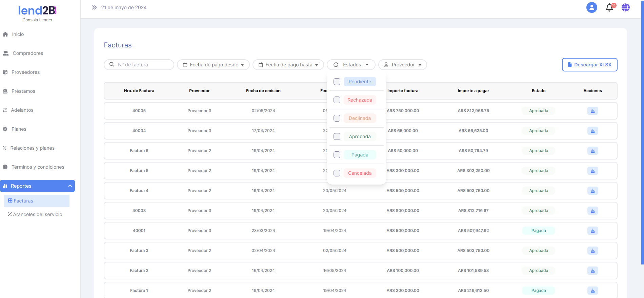Click the page vertical scrollbar
This screenshot has width=644, height=298.
tap(642, 135)
